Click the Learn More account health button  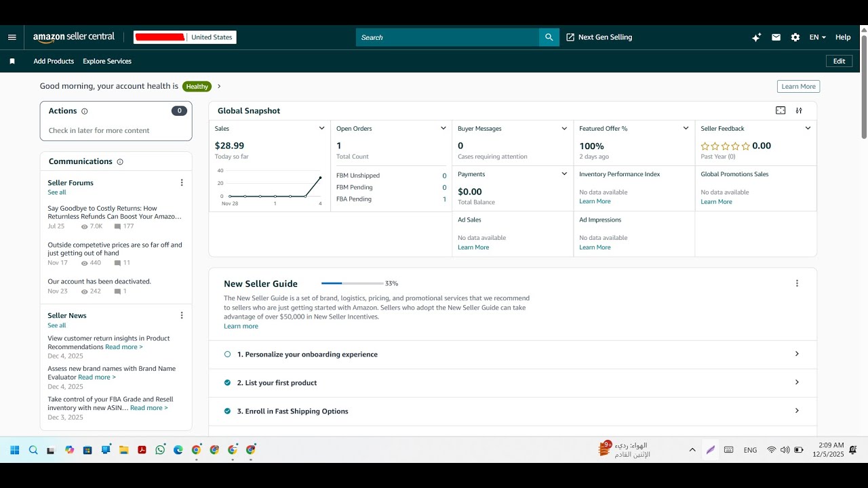point(798,86)
